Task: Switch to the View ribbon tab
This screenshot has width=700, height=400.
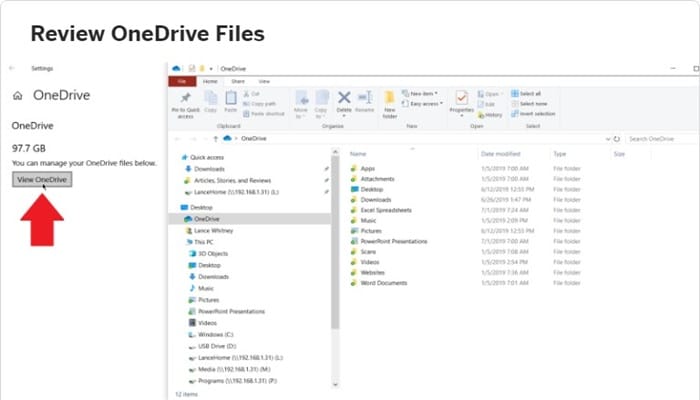Action: (264, 81)
